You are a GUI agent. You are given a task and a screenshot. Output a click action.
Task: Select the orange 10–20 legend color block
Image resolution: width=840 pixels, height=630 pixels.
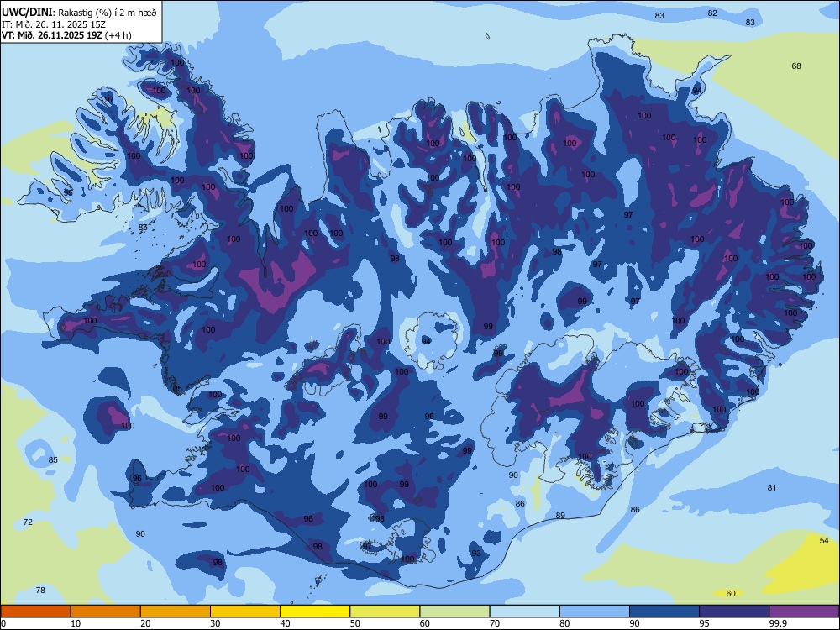tap(106, 612)
